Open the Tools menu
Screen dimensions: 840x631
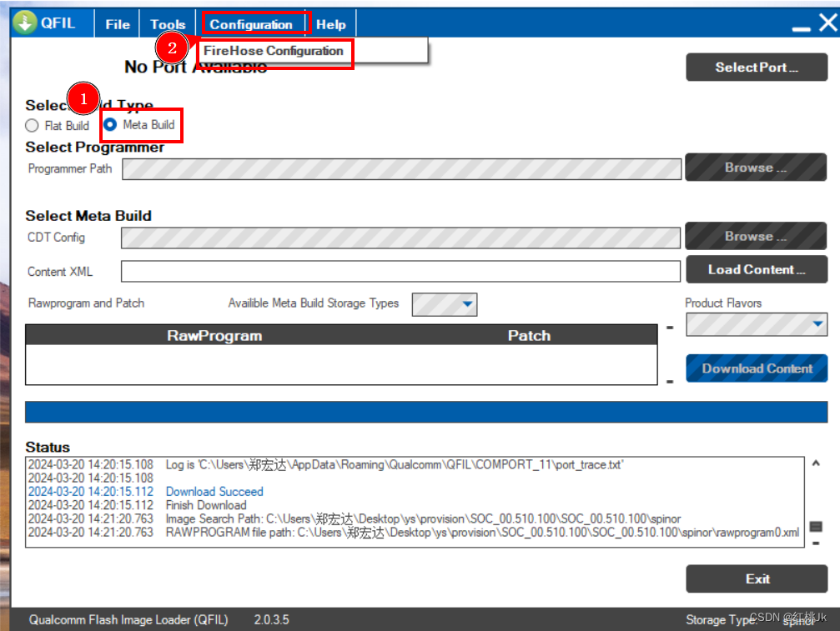(x=168, y=25)
